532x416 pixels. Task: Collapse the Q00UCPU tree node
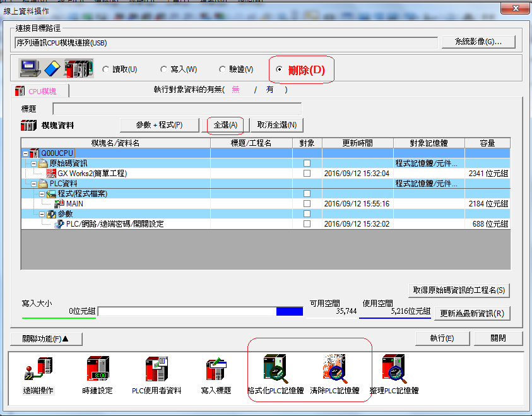tap(25, 153)
